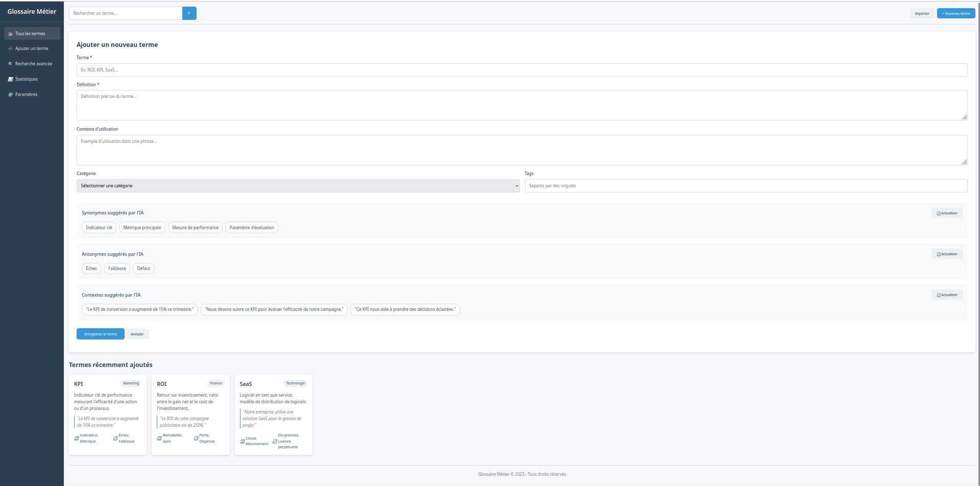Screen dimensions: 980x486
Task: Click the Exporter button
Action: [x=922, y=13]
